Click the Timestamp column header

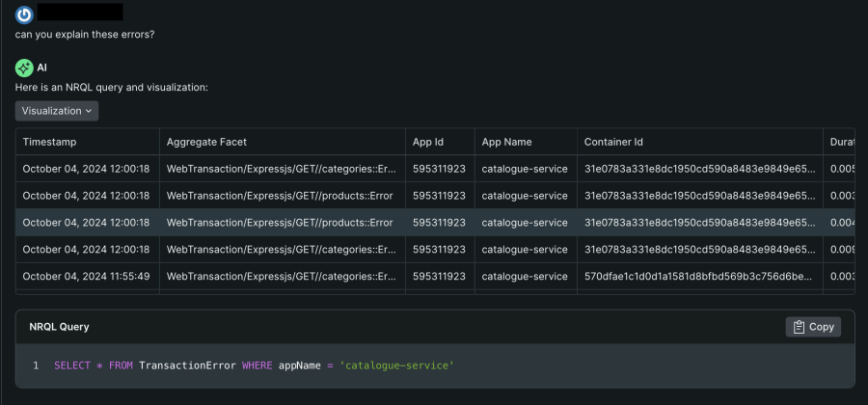49,142
